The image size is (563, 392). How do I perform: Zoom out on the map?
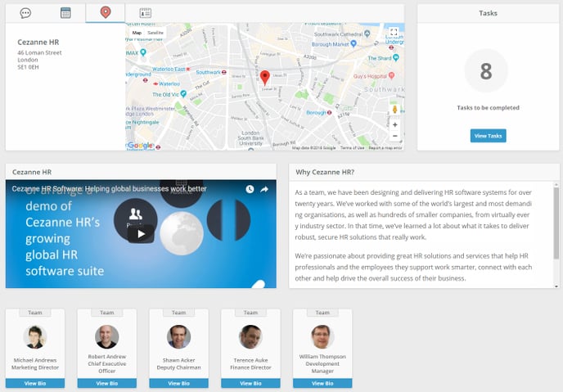point(395,136)
